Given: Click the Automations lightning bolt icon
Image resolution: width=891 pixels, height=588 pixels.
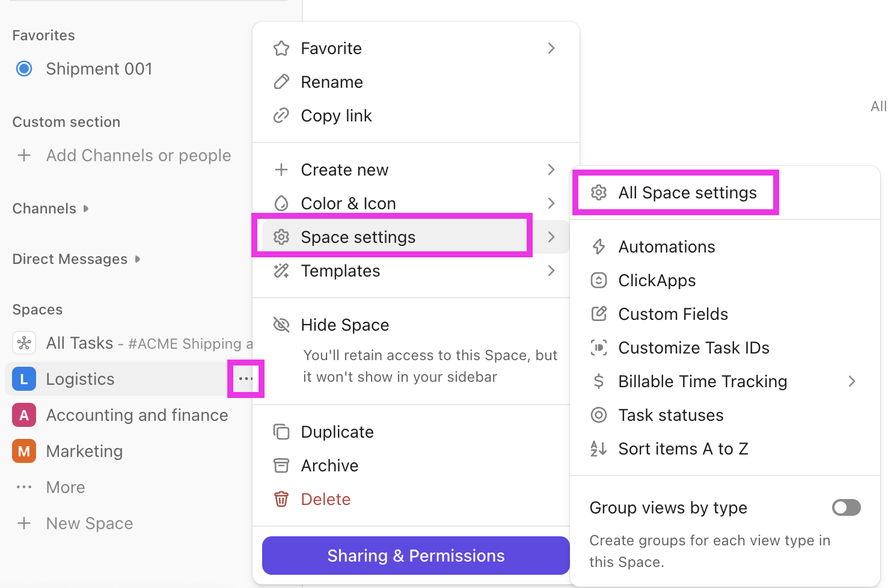Looking at the screenshot, I should pyautogui.click(x=599, y=247).
